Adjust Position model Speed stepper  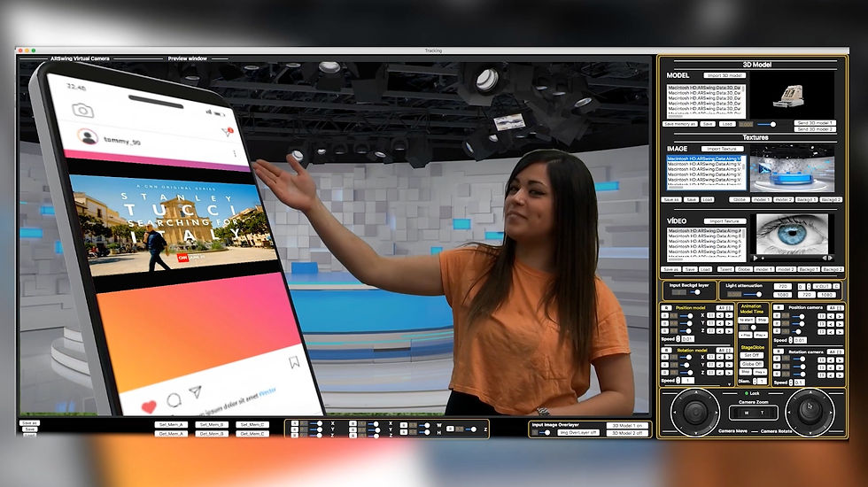pyautogui.click(x=678, y=338)
